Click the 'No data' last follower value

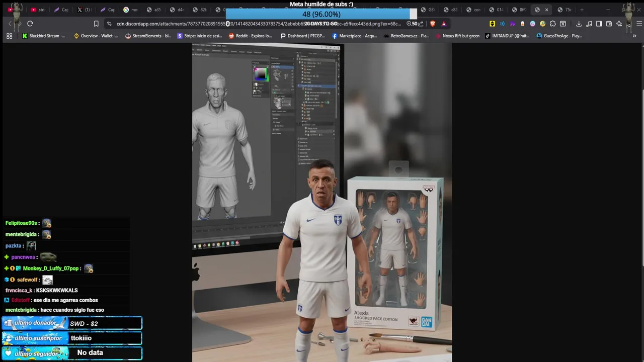tap(90, 352)
